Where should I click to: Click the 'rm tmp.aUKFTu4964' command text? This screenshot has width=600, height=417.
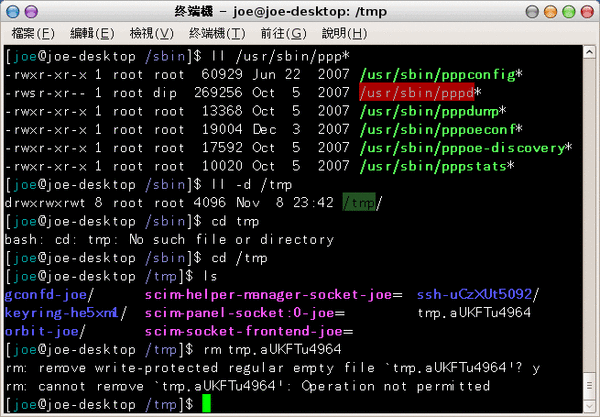click(272, 349)
